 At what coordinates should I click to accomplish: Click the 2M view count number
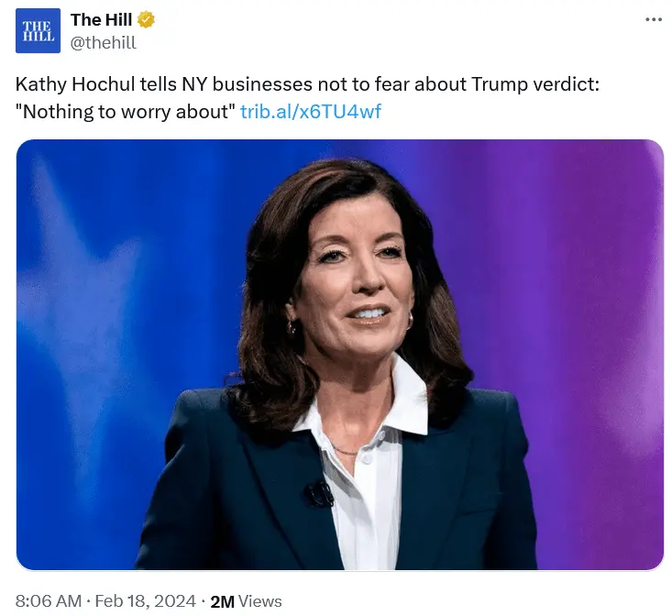[222, 601]
